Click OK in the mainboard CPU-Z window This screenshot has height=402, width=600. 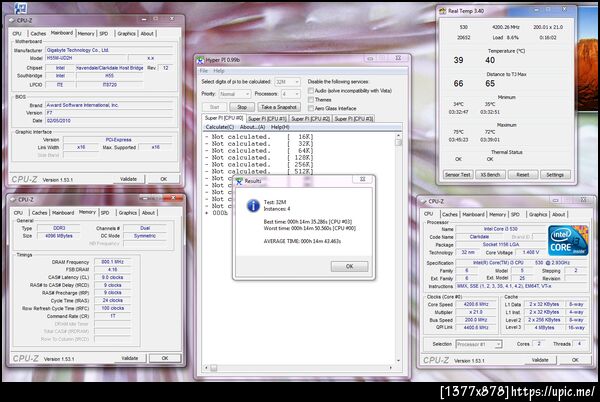(164, 179)
